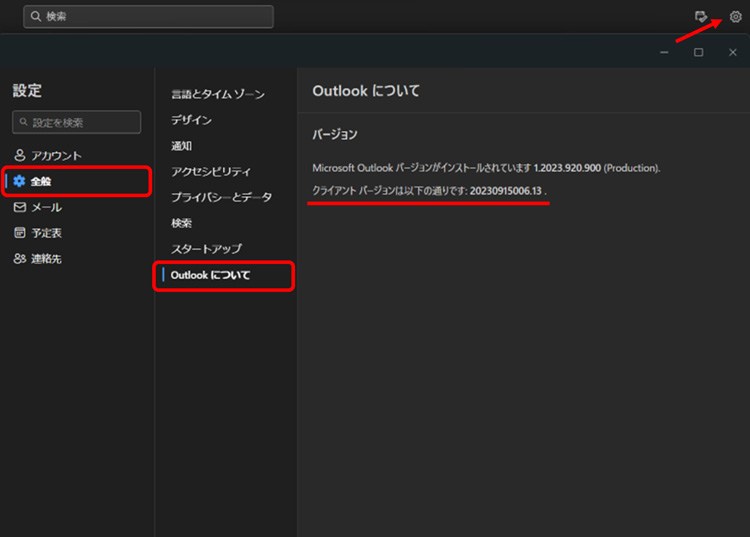Focus the 設定を検索 search field
Viewport: 750px width, 537px height.
77,122
